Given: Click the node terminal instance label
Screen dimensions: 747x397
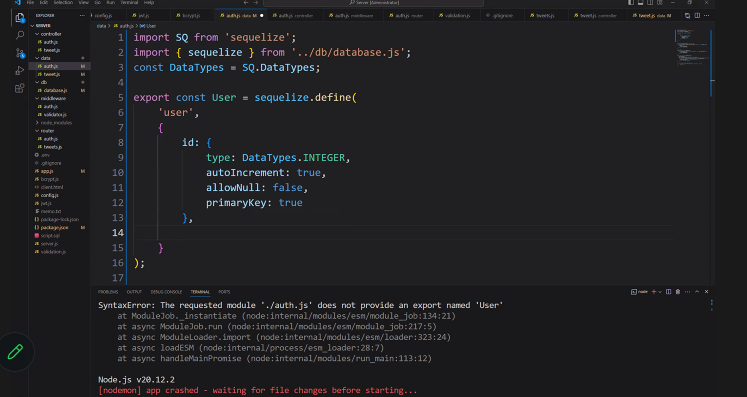Looking at the screenshot, I should coord(639,292).
